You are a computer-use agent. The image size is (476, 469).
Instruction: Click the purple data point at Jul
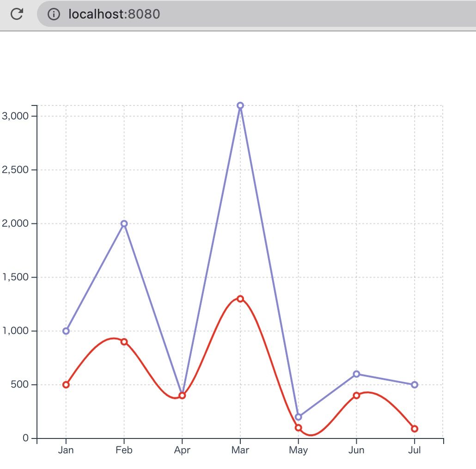point(415,385)
